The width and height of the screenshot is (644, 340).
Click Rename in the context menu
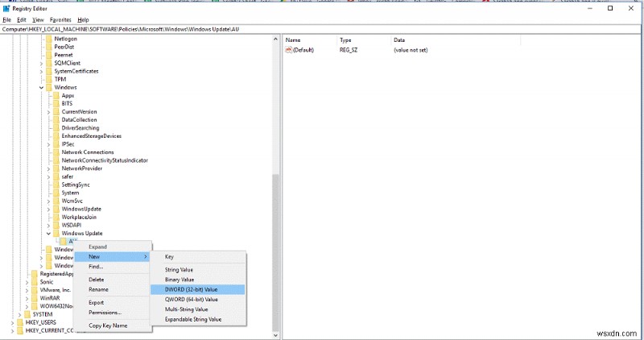coord(113,289)
